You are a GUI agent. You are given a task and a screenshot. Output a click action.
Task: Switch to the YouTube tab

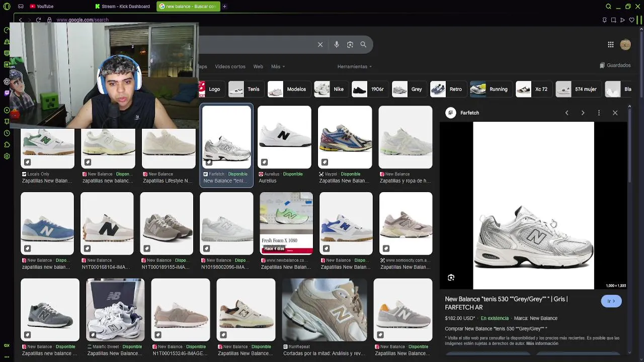[41, 7]
